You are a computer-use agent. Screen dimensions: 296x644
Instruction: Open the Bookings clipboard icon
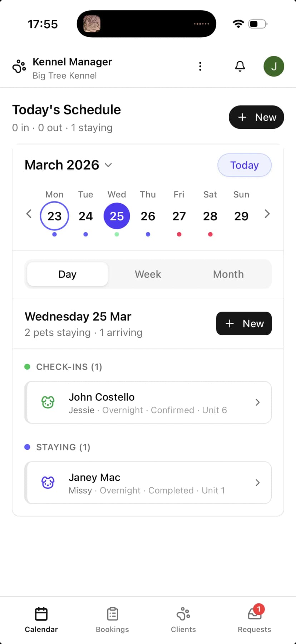point(112,614)
